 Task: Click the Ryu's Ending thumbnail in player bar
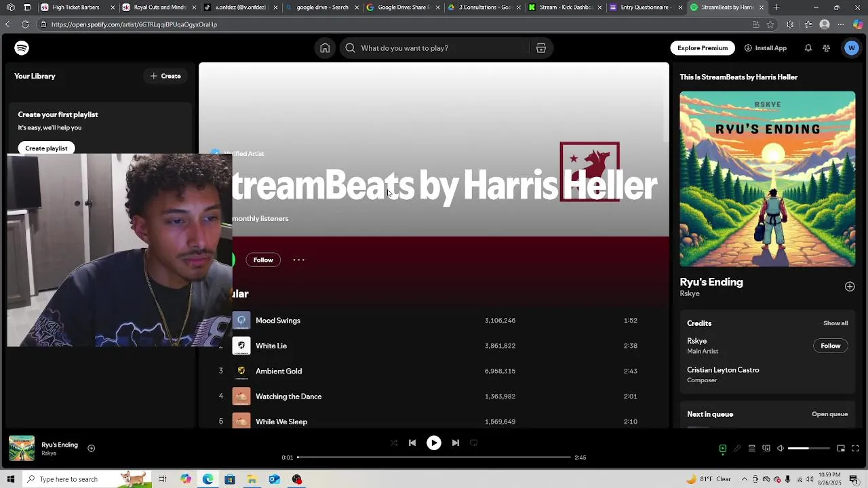click(x=22, y=449)
